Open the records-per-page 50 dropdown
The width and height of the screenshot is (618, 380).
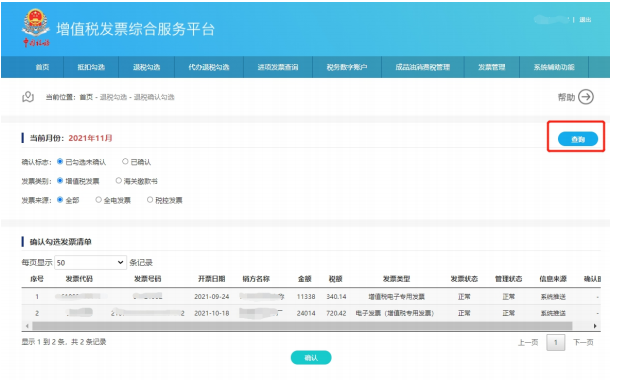tap(90, 263)
